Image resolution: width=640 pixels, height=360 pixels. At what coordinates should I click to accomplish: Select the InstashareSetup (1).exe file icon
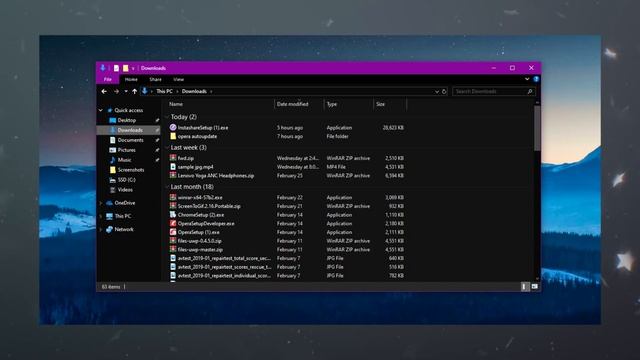pyautogui.click(x=173, y=127)
